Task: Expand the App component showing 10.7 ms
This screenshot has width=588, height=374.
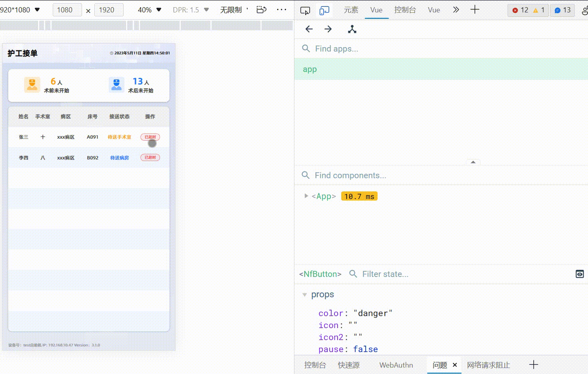Action: tap(306, 196)
